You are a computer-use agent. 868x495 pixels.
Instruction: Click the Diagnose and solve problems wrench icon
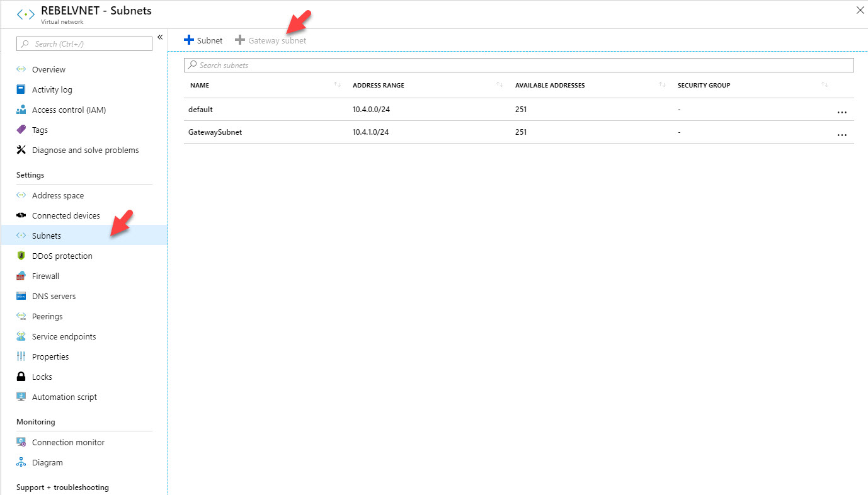pyautogui.click(x=21, y=150)
